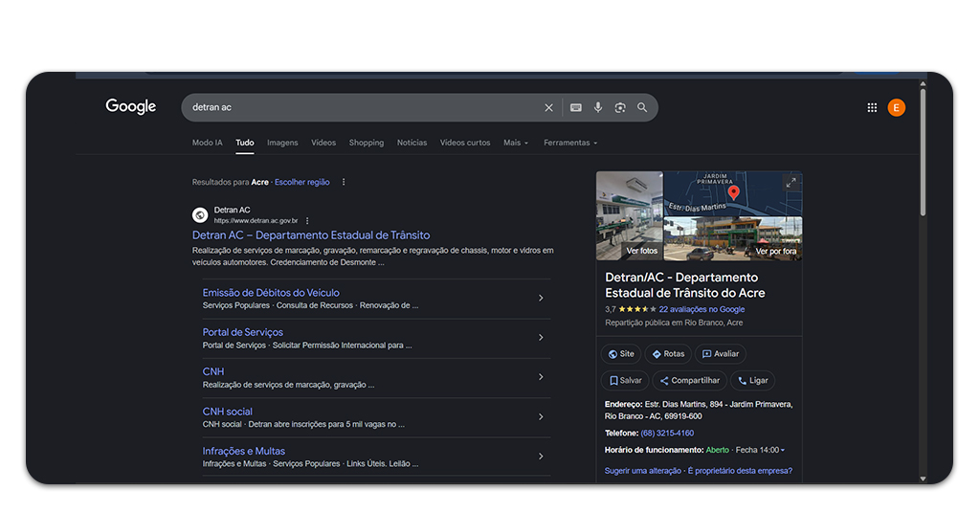This screenshot has width=980, height=513.
Task: Open Google Lens image search icon
Action: pos(620,108)
